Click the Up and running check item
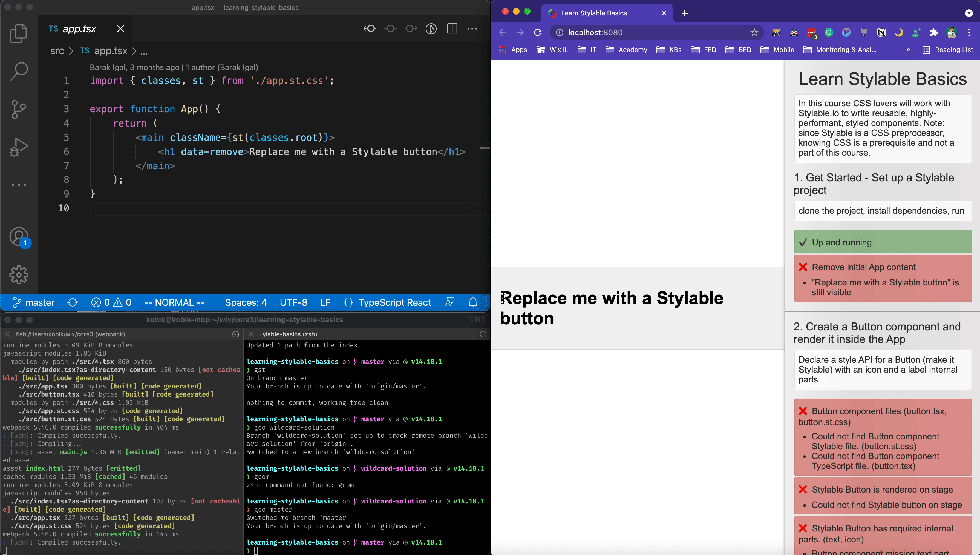The image size is (980, 555). click(x=883, y=242)
